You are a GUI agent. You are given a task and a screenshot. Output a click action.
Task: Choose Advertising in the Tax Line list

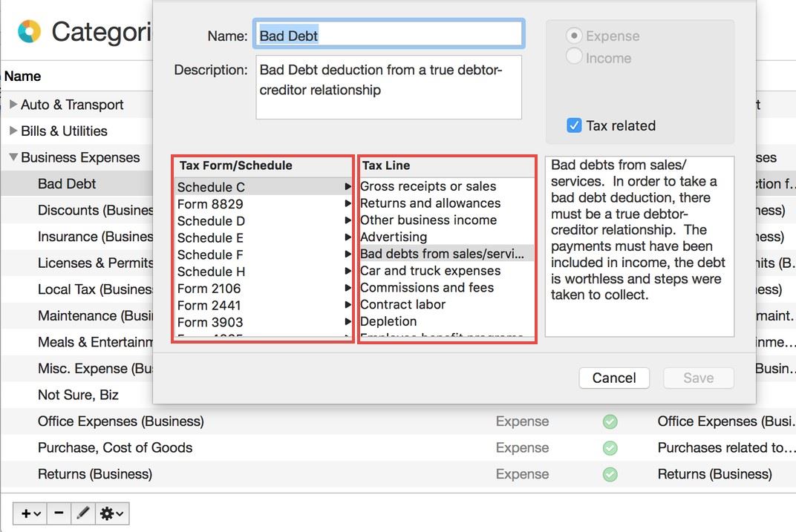(393, 237)
